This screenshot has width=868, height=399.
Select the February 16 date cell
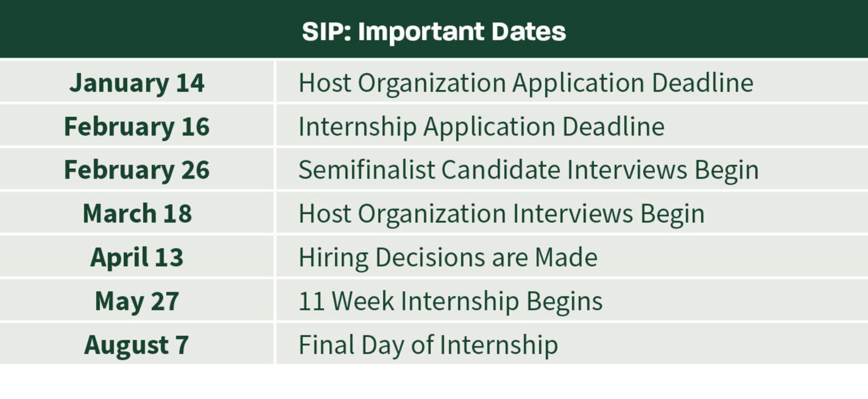click(137, 126)
